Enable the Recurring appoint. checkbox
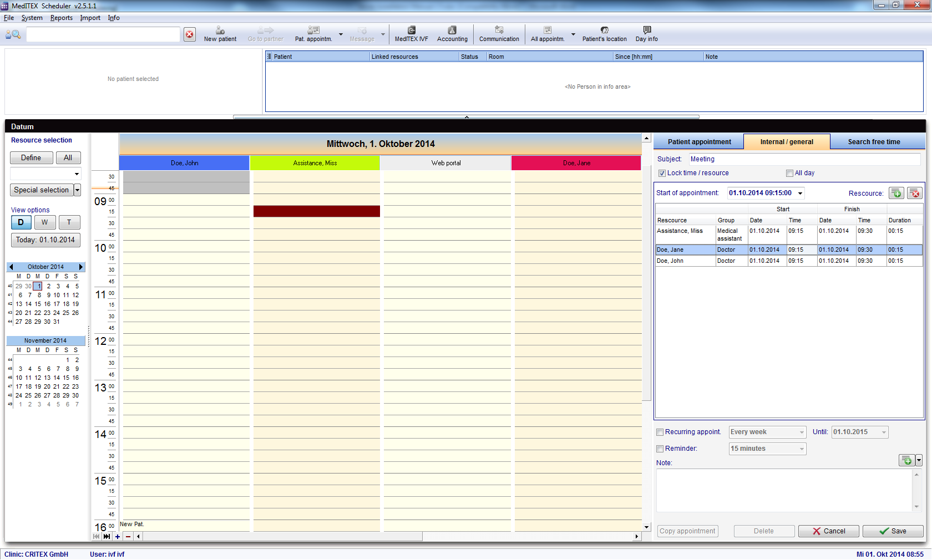 [660, 432]
